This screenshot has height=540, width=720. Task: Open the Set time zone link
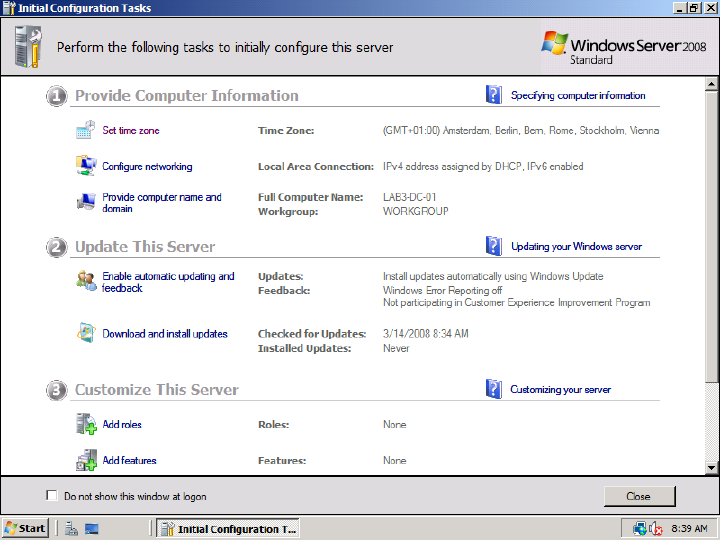(131, 130)
